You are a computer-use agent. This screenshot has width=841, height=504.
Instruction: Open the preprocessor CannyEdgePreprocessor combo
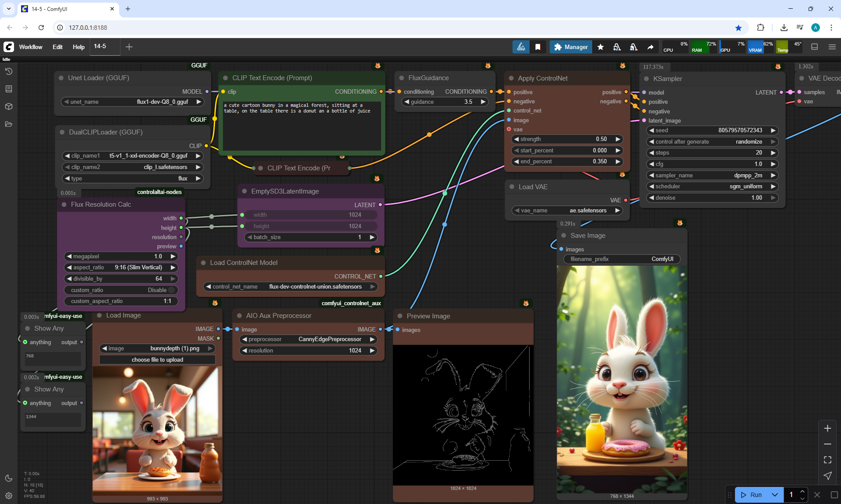point(309,339)
